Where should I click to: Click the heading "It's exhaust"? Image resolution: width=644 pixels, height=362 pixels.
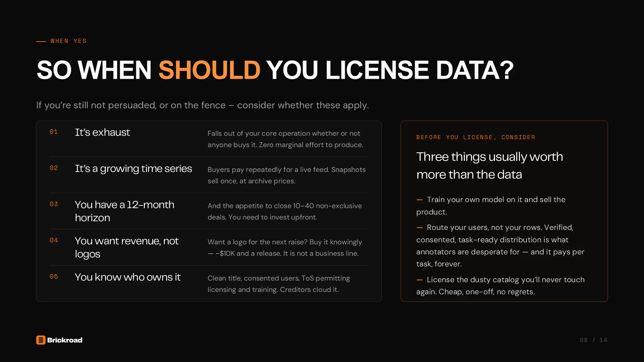[x=102, y=132]
